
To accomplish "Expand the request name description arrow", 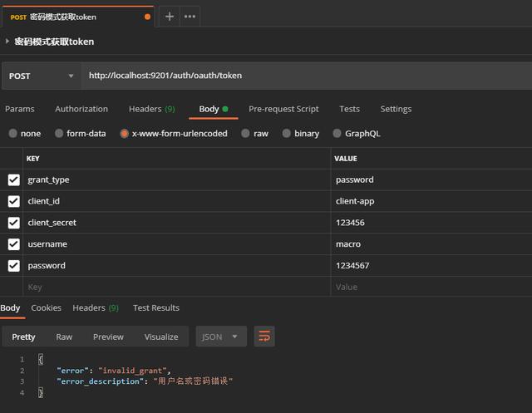I will pos(7,41).
